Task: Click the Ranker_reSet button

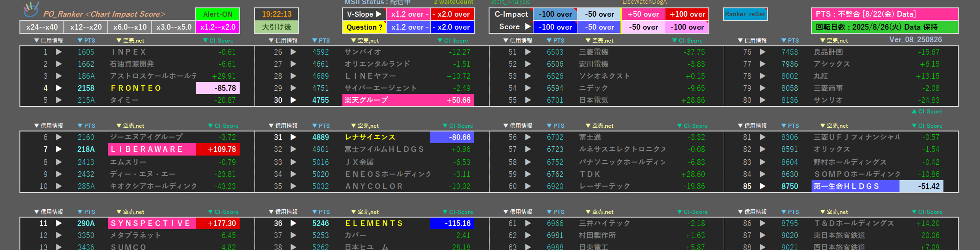Action: (x=745, y=14)
